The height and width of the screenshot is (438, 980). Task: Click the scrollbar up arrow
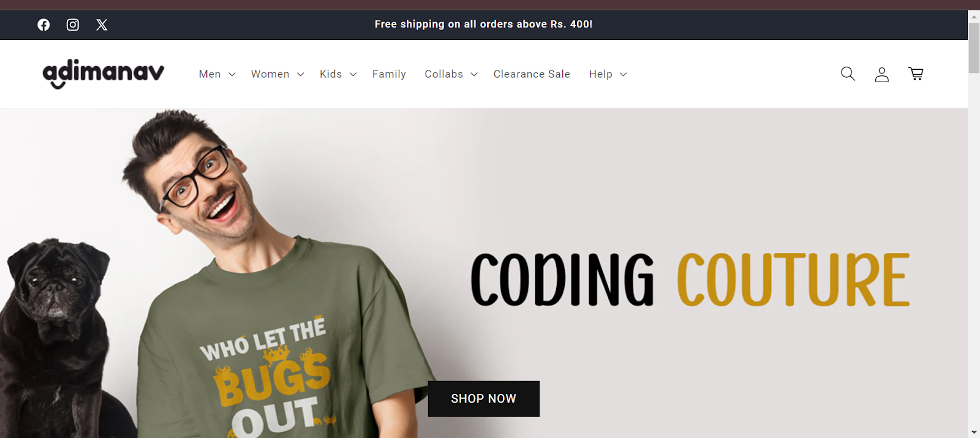click(x=974, y=16)
